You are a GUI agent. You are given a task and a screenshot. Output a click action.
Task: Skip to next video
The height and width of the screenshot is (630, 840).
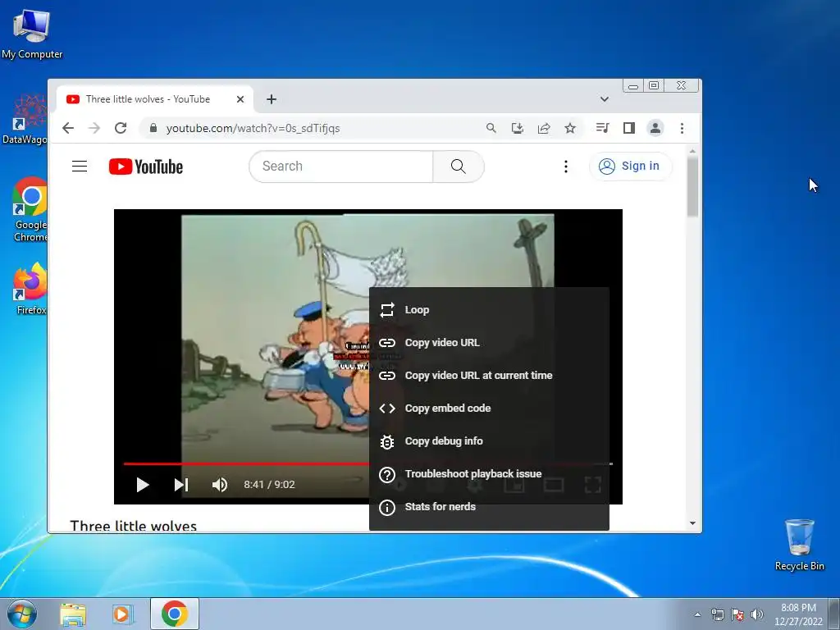[x=181, y=485]
